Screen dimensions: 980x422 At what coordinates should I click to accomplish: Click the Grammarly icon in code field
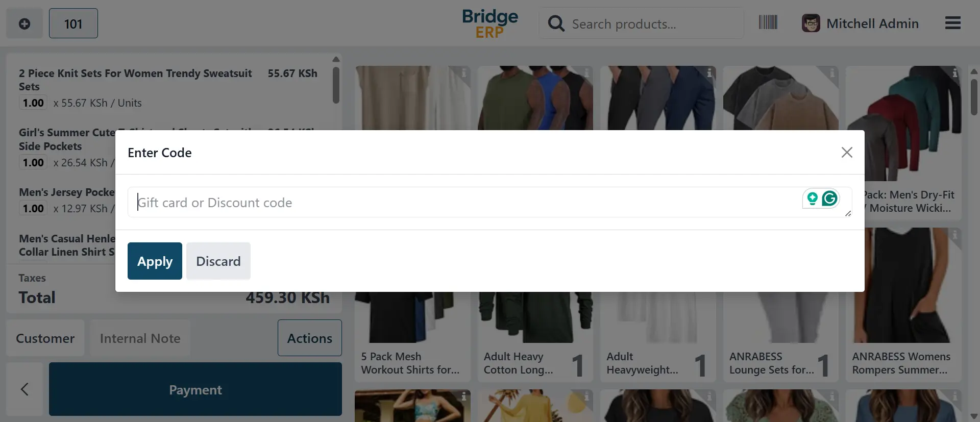click(830, 198)
